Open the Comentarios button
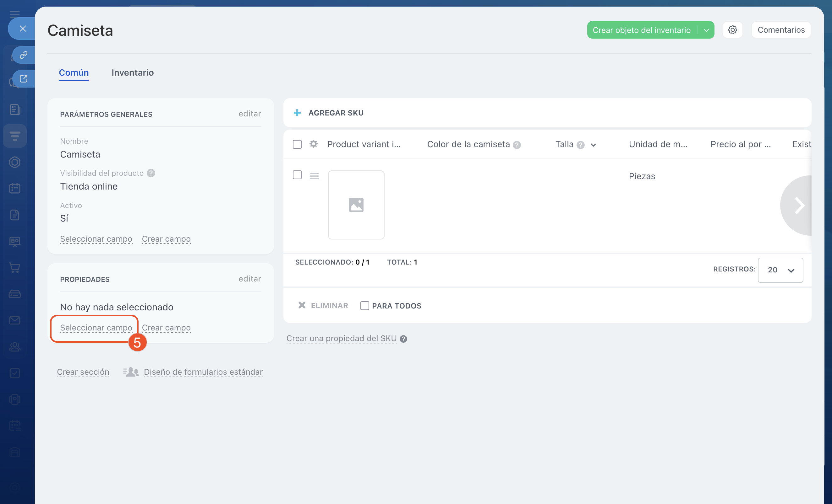This screenshot has height=504, width=832. click(781, 30)
